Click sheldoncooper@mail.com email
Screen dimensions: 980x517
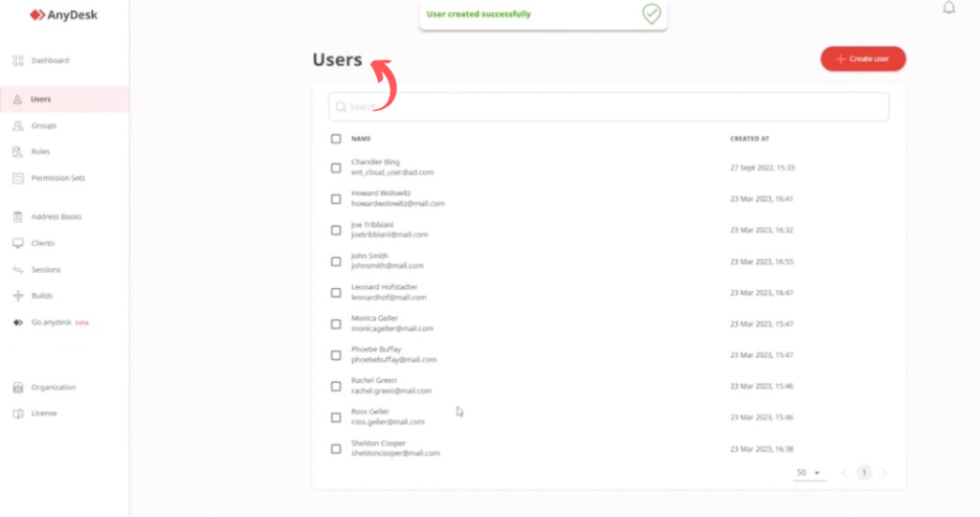[395, 453]
